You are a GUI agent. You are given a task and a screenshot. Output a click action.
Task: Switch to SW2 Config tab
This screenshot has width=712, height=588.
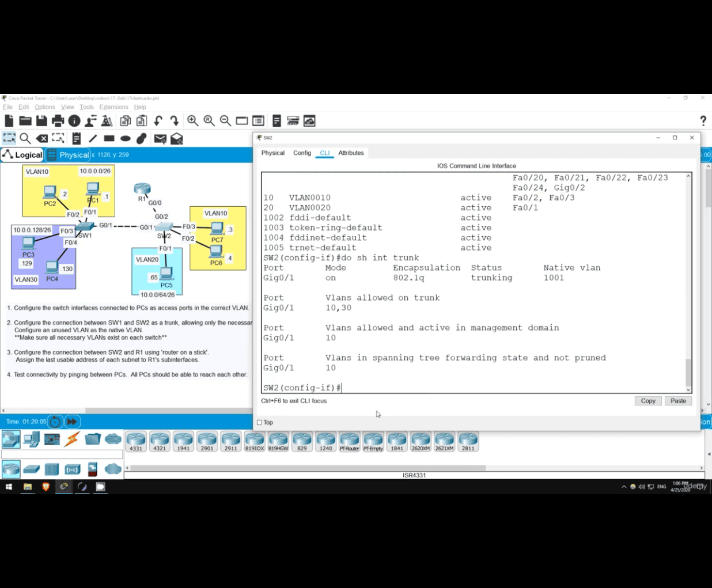[x=302, y=153]
